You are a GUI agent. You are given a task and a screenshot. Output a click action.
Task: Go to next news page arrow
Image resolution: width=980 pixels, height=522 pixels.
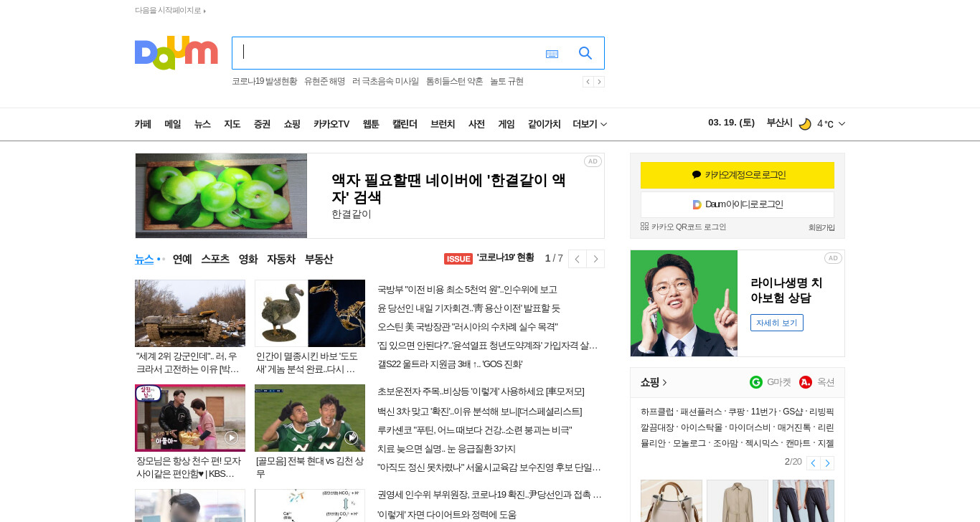(x=595, y=259)
